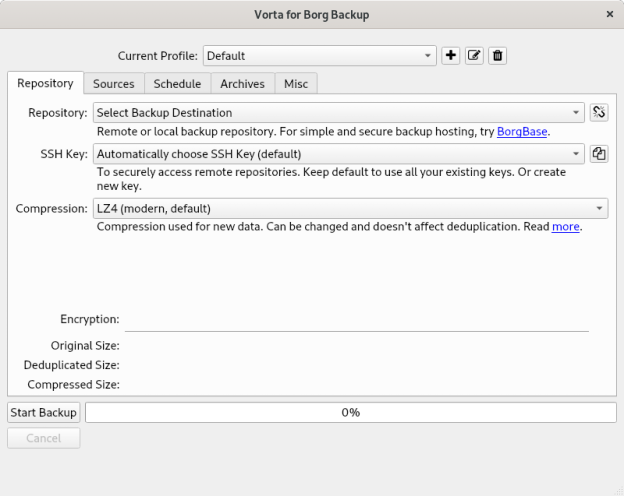Viewport: 624px width, 496px height.
Task: Copy SSH public key to clipboard icon
Action: point(599,154)
